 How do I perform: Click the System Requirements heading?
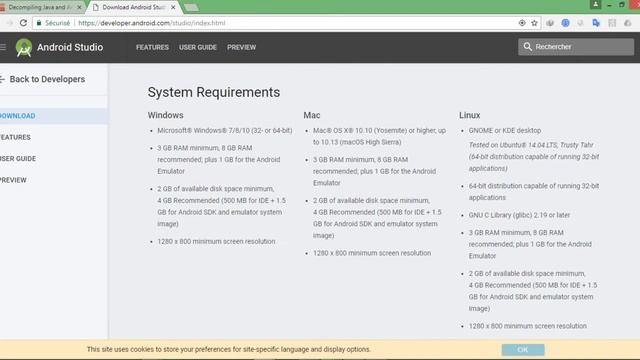coord(214,92)
